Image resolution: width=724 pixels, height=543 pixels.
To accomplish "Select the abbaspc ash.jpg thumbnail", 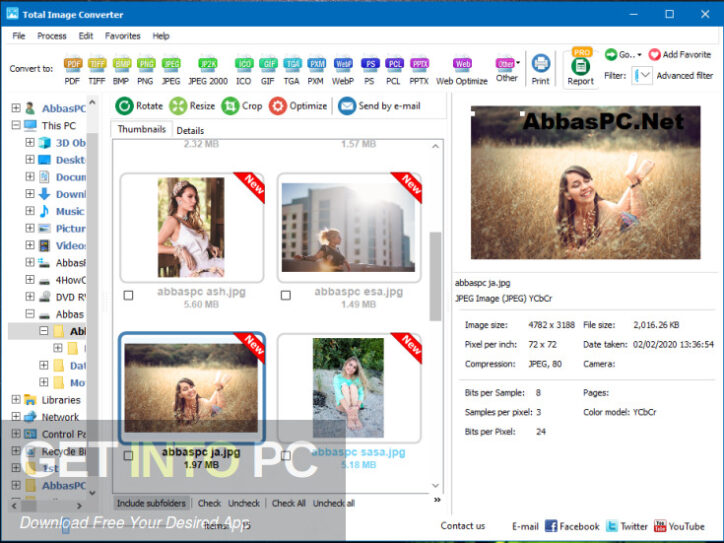I will (x=192, y=227).
